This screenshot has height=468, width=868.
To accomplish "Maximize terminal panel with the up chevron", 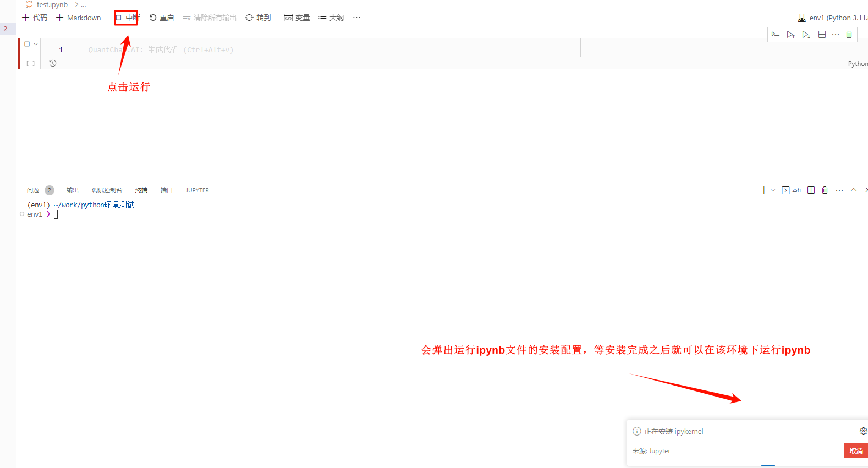I will tap(854, 190).
